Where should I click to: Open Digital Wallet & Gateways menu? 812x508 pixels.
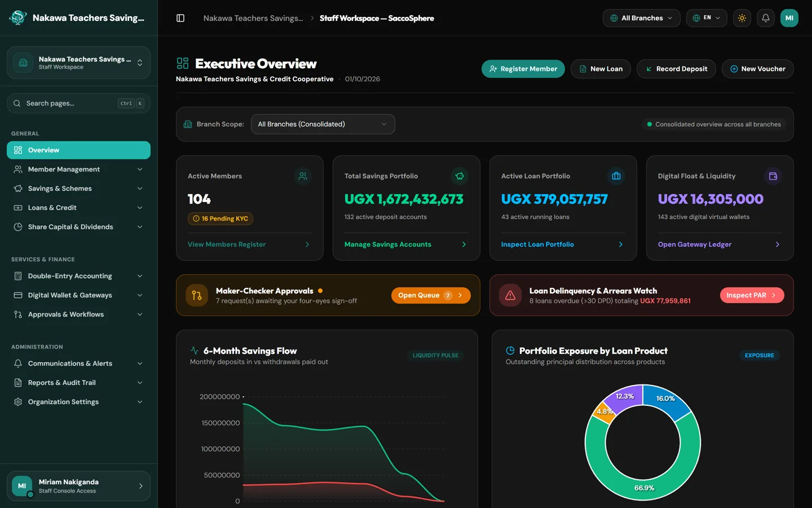[78, 295]
